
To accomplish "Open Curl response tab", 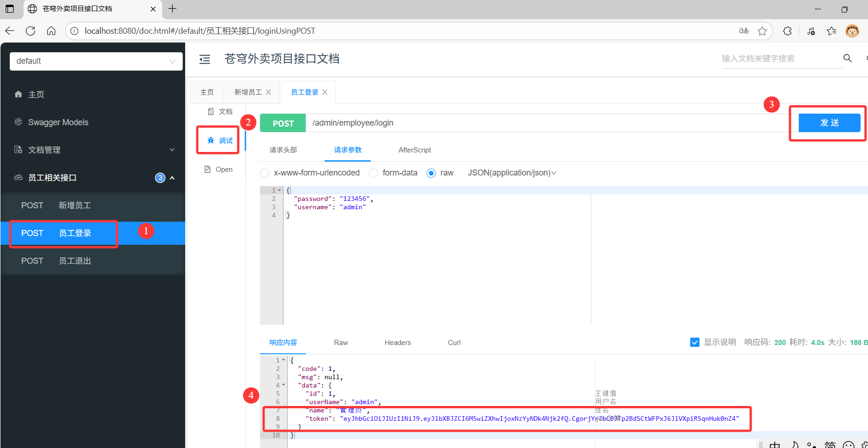I will (x=454, y=343).
